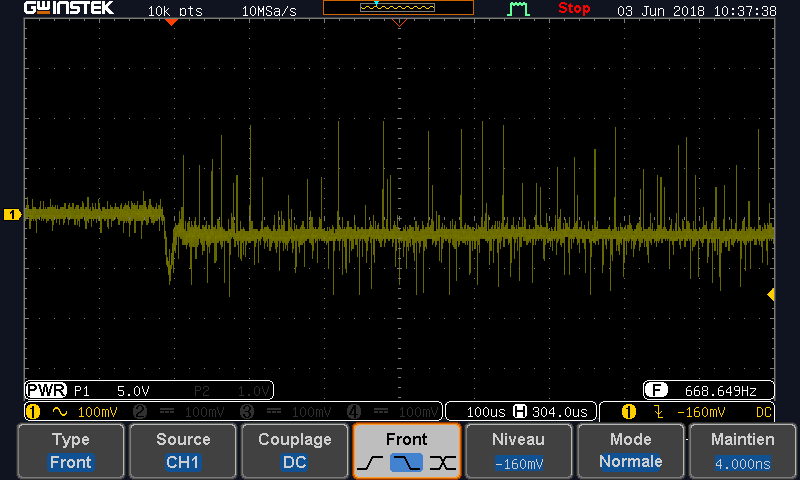The width and height of the screenshot is (800, 480).
Task: Select the falling edge slope icon
Action: 406,463
